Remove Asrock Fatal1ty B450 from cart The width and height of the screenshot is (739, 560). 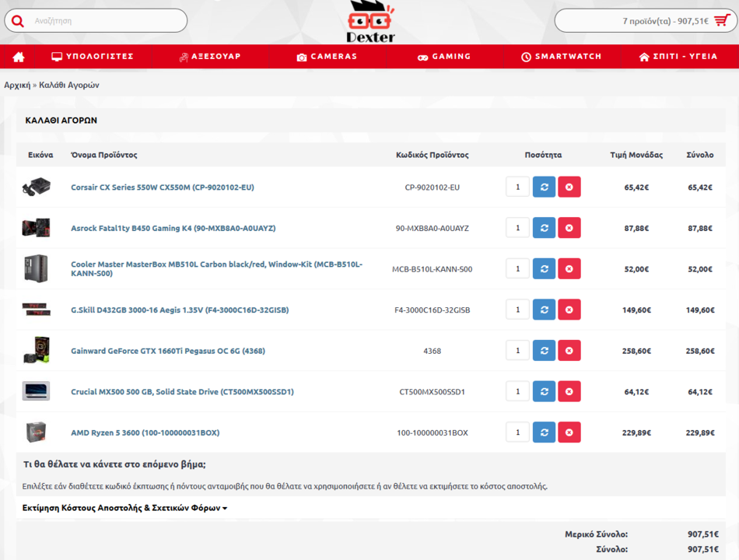pyautogui.click(x=569, y=228)
